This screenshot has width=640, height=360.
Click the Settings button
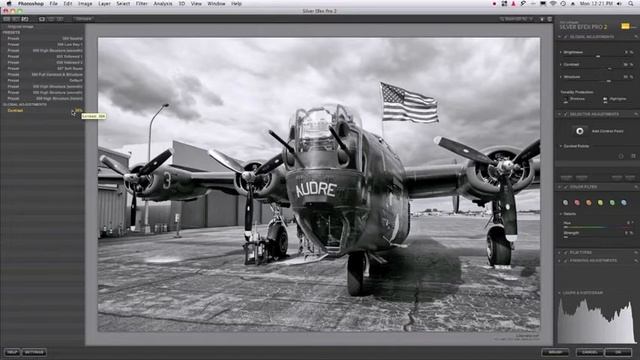coord(34,352)
